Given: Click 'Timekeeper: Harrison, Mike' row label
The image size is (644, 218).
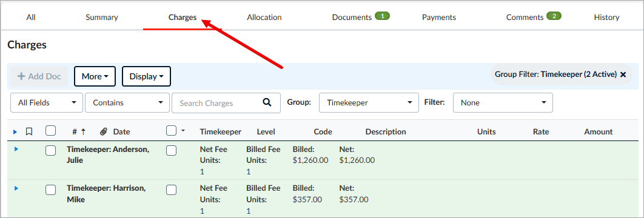Looking at the screenshot, I should click(106, 194).
